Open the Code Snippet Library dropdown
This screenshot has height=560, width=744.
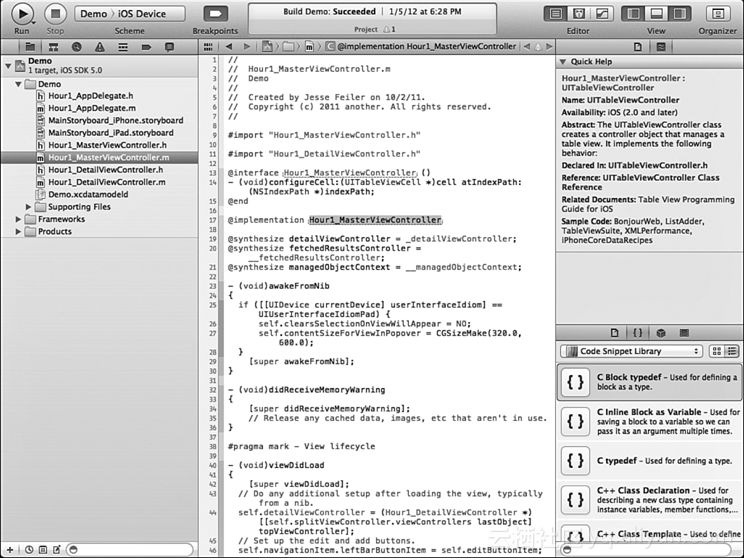632,351
